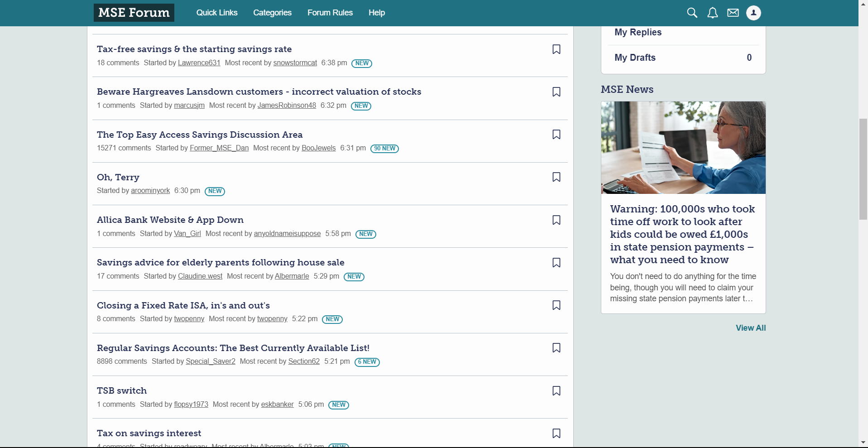Open the Categories menu

coord(272,13)
